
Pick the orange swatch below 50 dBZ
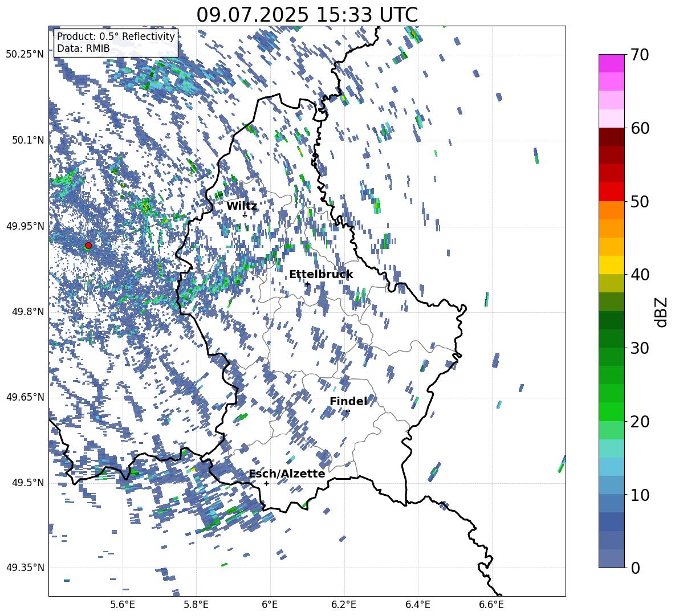[612, 210]
